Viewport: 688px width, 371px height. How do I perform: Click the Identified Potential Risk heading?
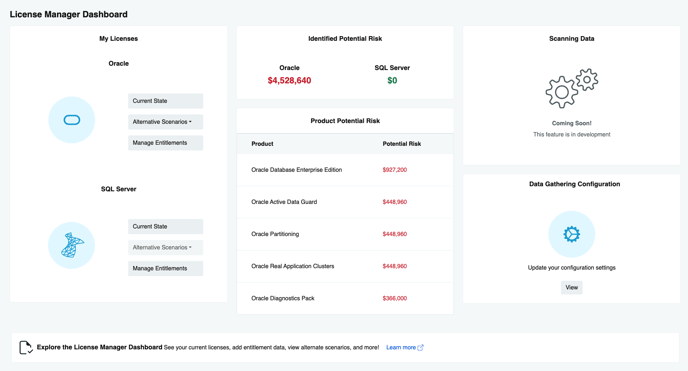[x=345, y=39]
